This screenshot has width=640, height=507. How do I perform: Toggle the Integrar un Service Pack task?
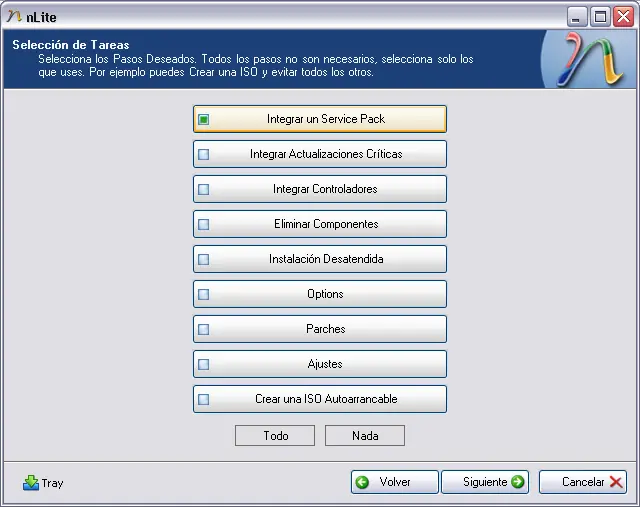[x=320, y=119]
